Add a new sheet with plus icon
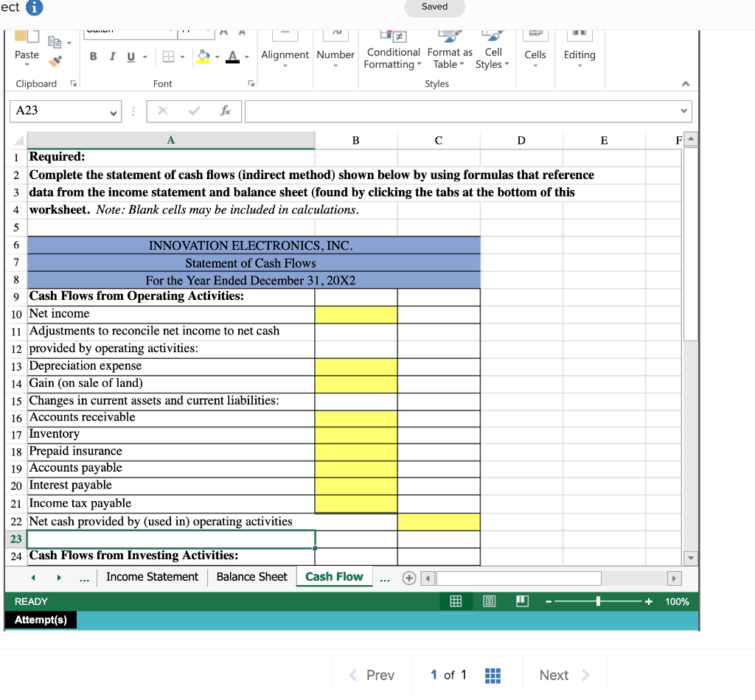The width and height of the screenshot is (755, 700). pyautogui.click(x=408, y=578)
